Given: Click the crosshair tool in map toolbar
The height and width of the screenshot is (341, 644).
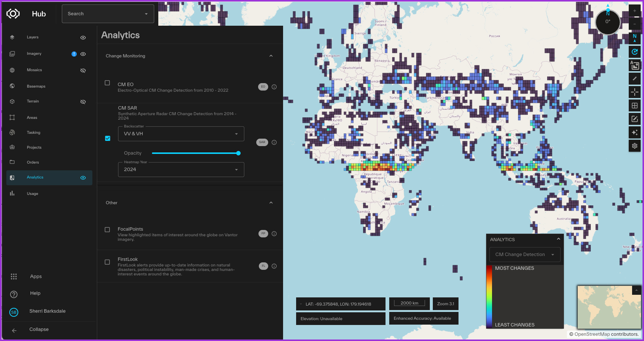Looking at the screenshot, I should coord(634,92).
